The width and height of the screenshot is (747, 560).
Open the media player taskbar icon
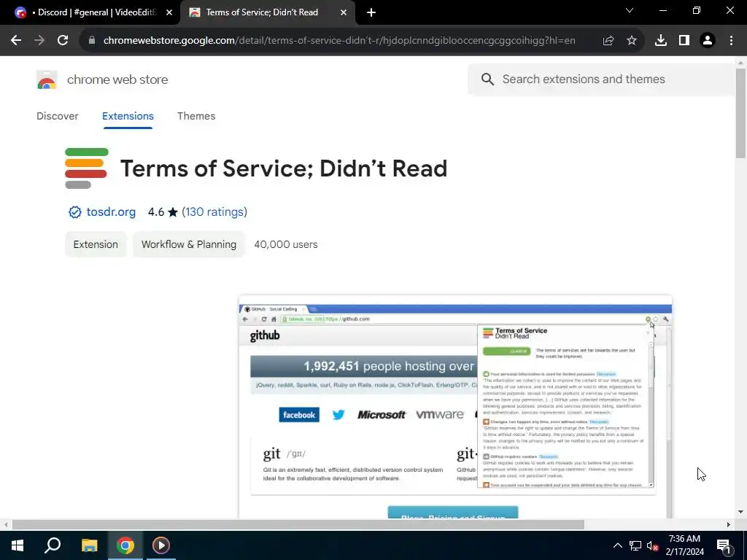161,545
